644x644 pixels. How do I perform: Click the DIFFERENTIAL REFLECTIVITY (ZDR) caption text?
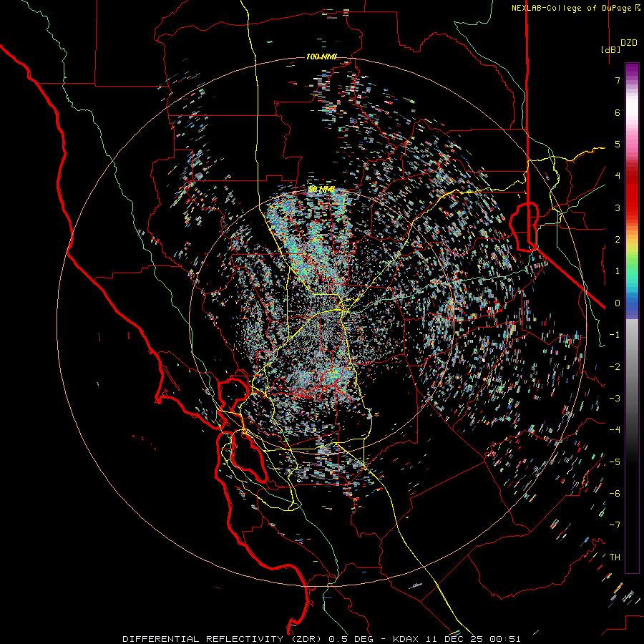click(224, 639)
